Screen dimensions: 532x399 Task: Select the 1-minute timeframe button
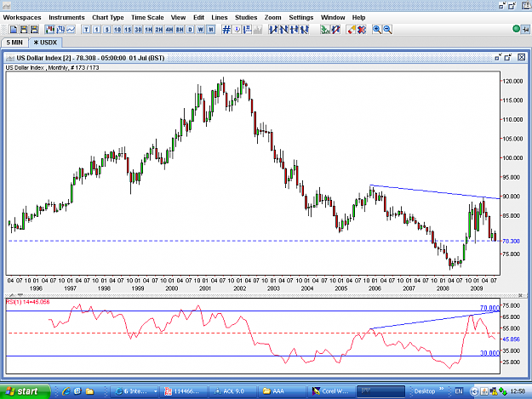97,30
